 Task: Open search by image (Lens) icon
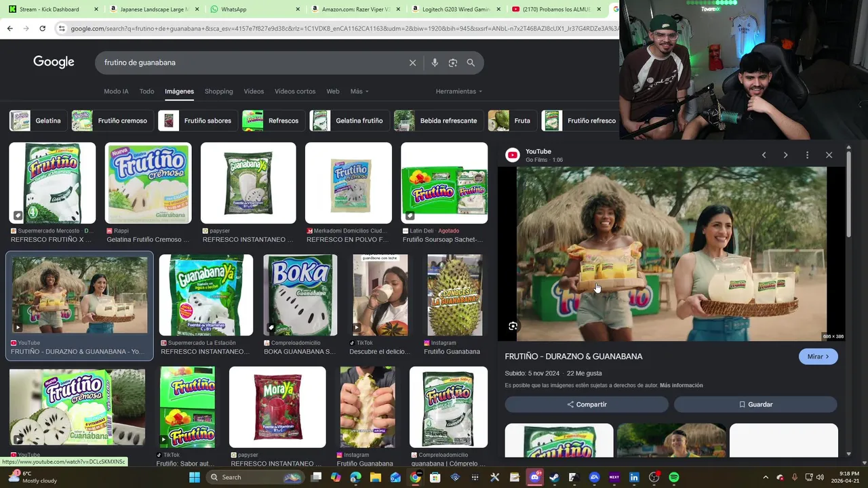point(453,62)
